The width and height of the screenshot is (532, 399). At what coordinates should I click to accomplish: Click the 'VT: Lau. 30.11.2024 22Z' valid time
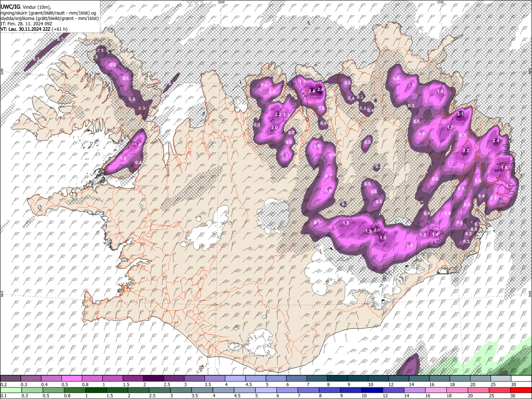point(26,29)
